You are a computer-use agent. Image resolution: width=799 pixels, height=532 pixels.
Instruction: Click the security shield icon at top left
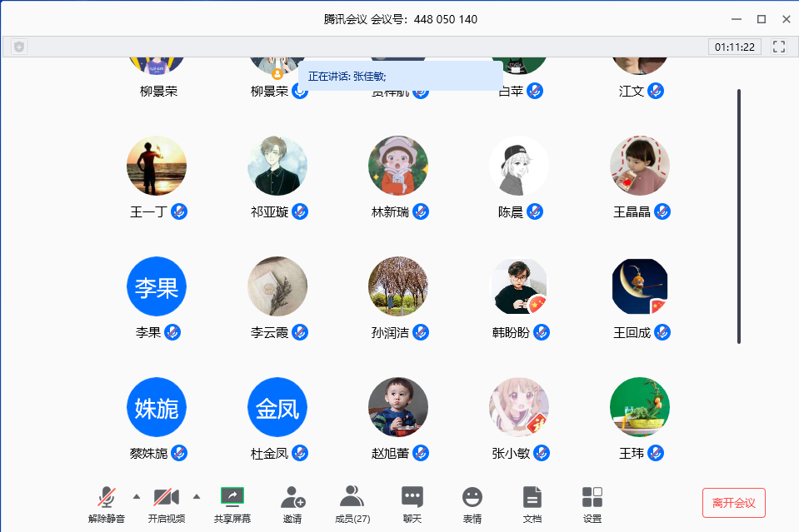pyautogui.click(x=19, y=47)
